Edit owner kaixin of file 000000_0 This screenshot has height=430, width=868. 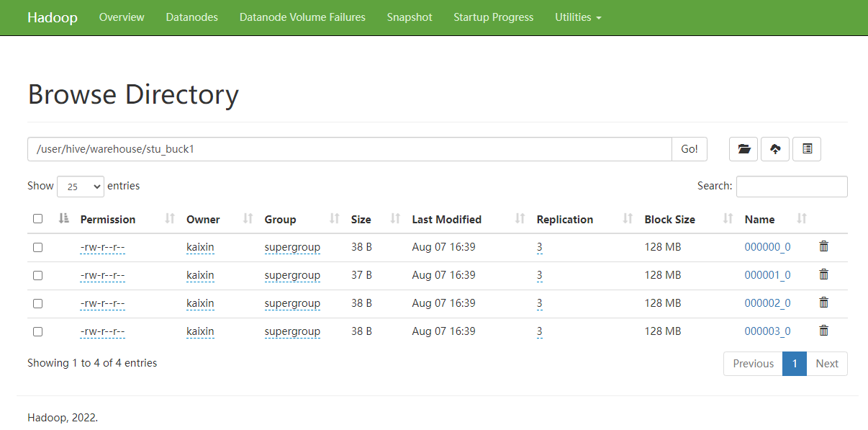tap(200, 247)
